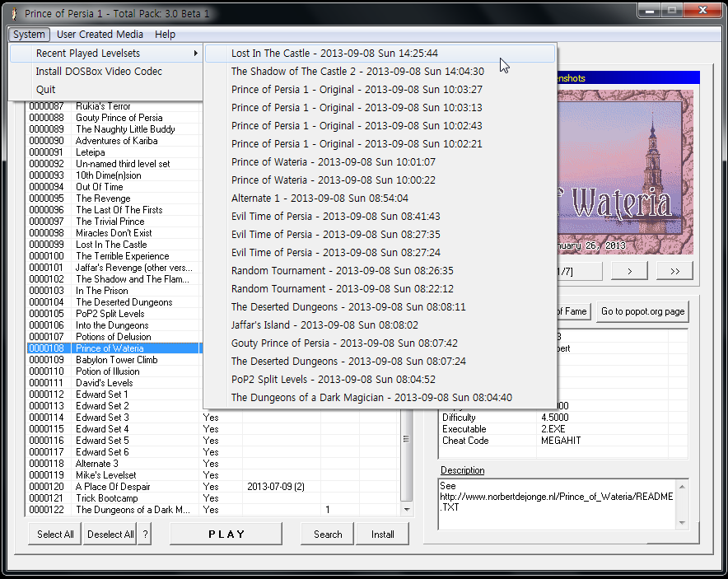Choose recent PoP2 Split Levels 08:04:52
Image resolution: width=728 pixels, height=579 pixels.
380,380
